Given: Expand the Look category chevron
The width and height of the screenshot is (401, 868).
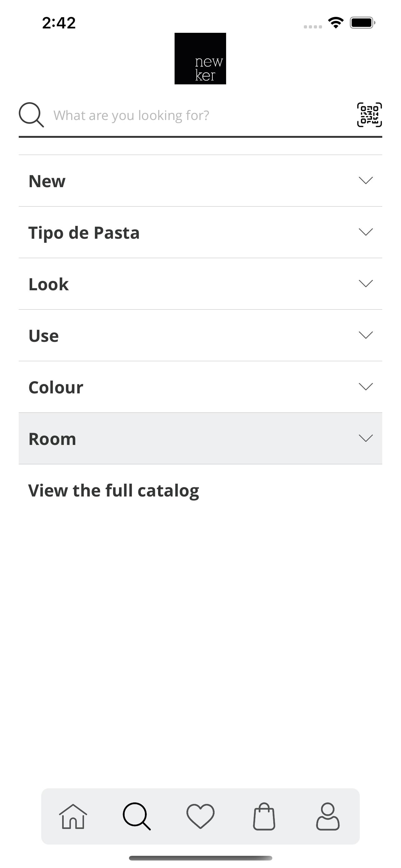Looking at the screenshot, I should 366,283.
